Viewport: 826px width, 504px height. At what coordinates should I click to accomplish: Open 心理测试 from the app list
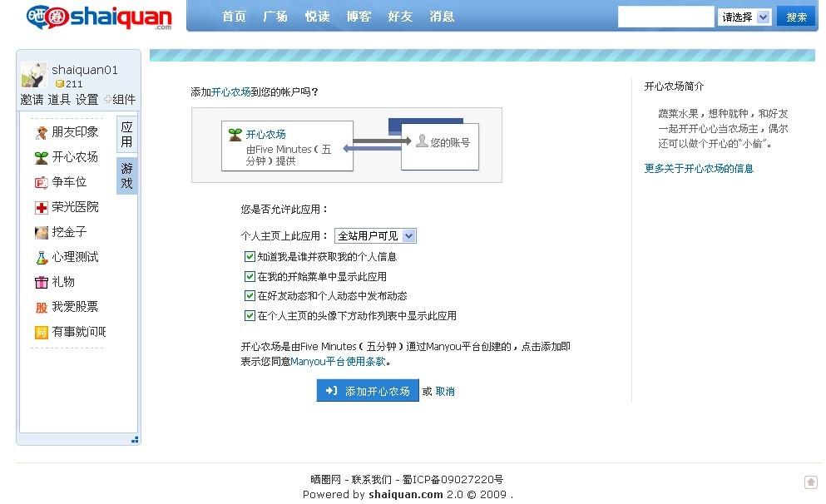pyautogui.click(x=76, y=257)
